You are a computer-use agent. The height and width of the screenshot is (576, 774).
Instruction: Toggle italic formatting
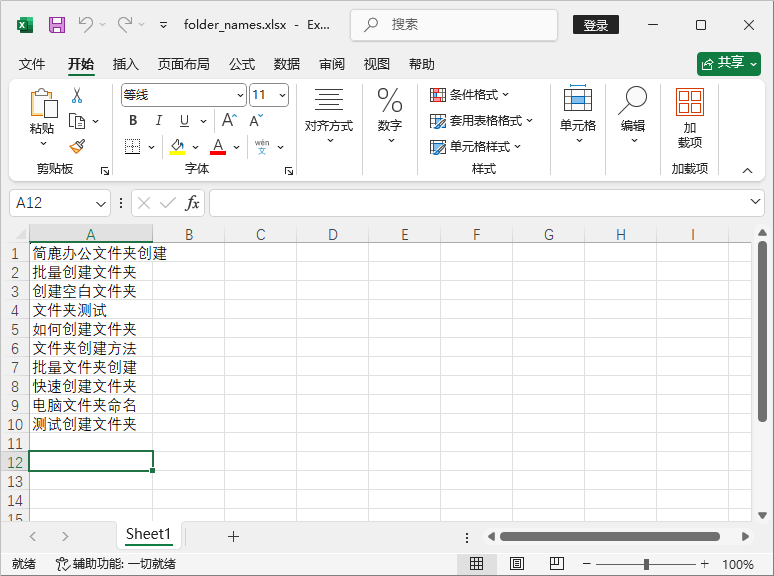click(x=158, y=120)
